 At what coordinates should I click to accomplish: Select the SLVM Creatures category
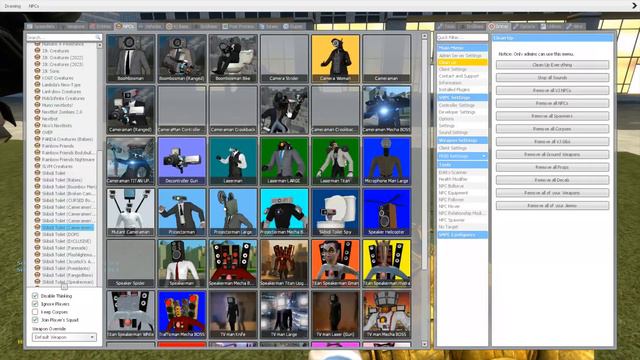57,166
